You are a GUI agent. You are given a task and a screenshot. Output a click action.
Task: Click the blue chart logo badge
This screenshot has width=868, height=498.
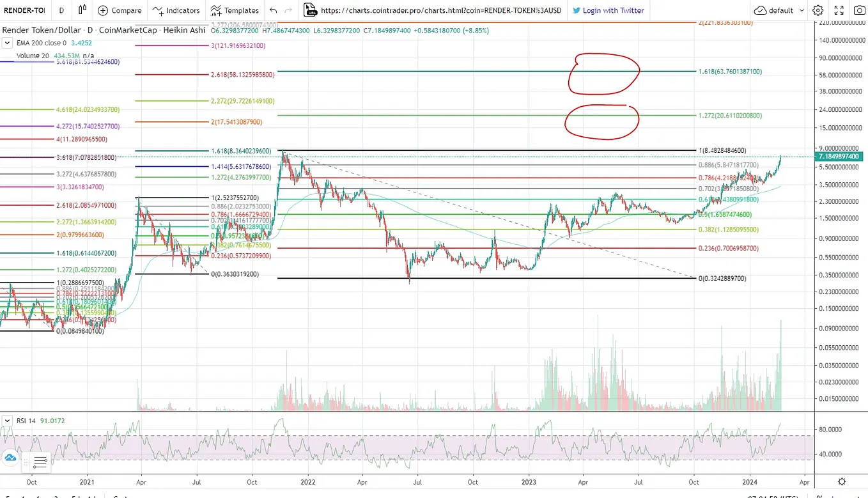point(10,457)
